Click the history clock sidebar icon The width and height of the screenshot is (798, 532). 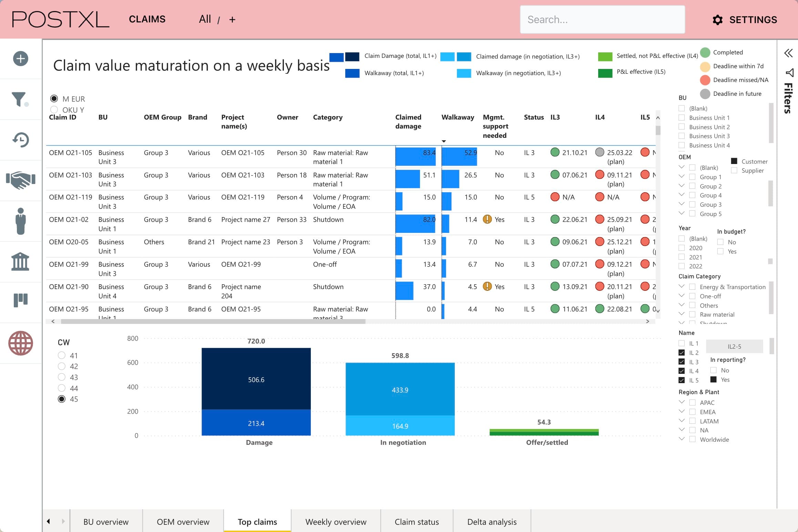coord(21,140)
